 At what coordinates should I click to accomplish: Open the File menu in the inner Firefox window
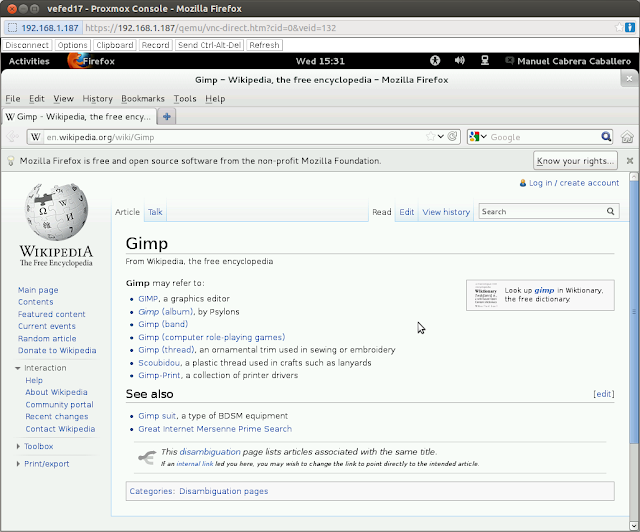tap(13, 99)
